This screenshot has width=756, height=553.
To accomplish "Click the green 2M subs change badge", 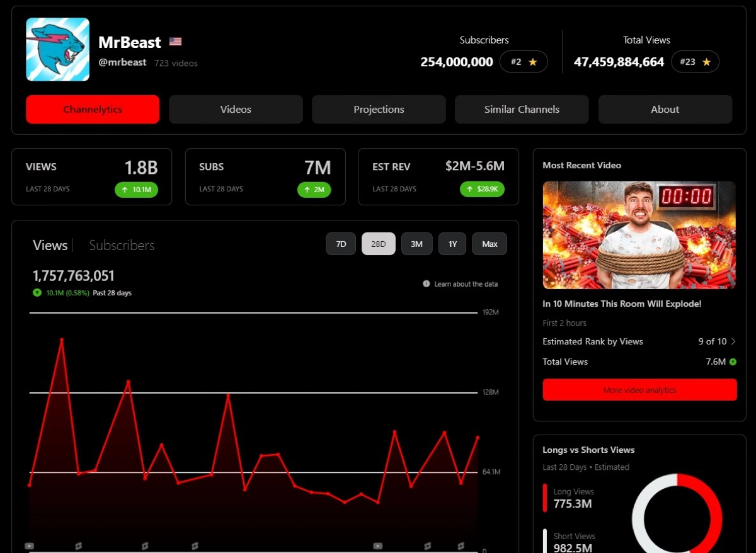I will [314, 189].
